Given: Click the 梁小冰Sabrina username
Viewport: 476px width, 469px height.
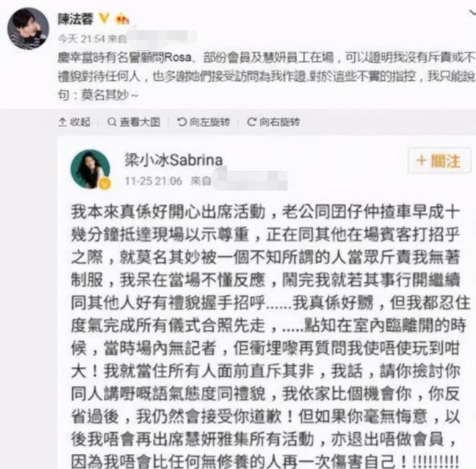Looking at the screenshot, I should (174, 160).
